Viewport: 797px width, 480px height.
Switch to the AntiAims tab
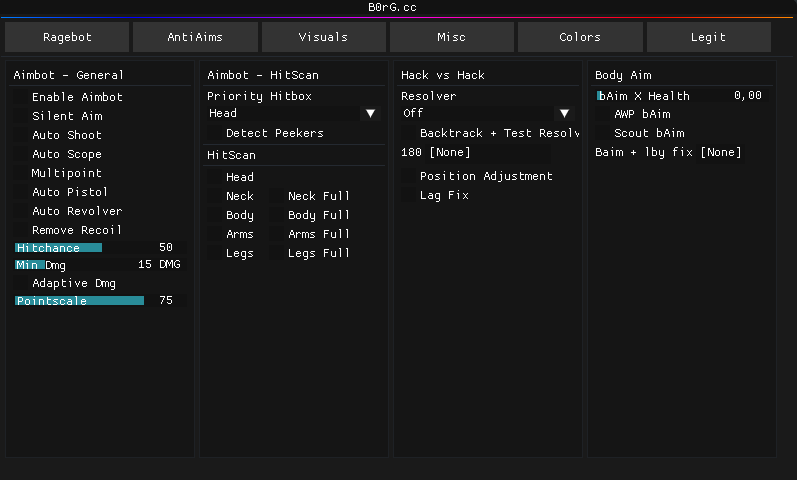point(195,37)
